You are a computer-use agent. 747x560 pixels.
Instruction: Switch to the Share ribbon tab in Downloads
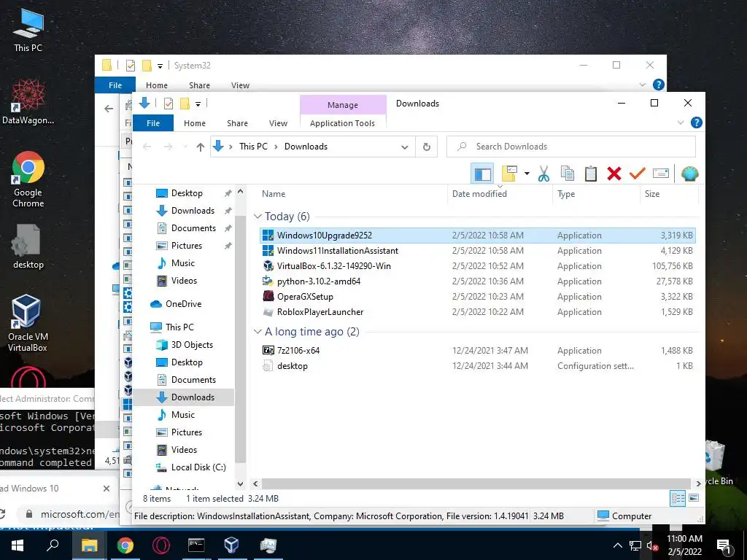pos(237,123)
